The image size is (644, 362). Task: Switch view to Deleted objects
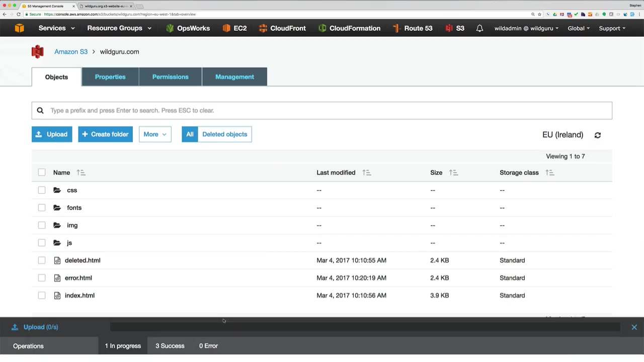[x=224, y=134]
